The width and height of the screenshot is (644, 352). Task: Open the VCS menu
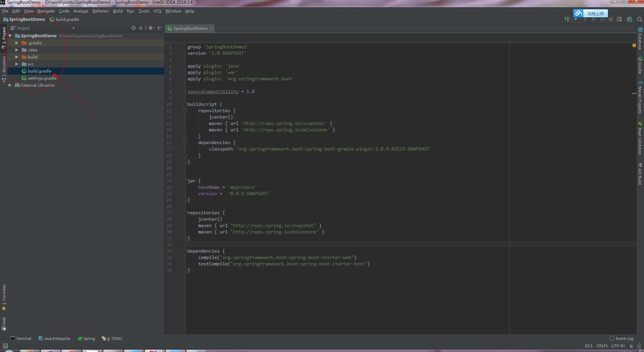click(157, 11)
